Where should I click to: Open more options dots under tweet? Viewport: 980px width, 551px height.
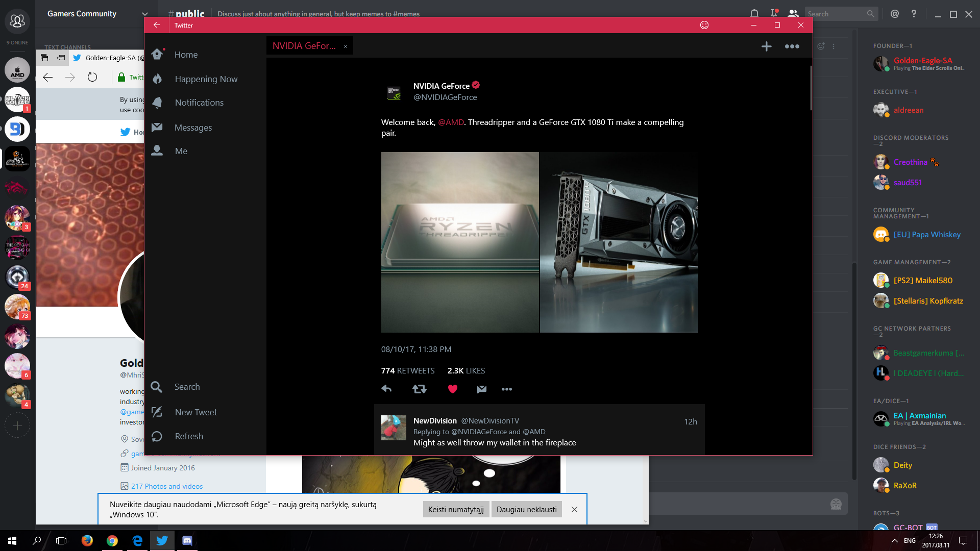[506, 389]
